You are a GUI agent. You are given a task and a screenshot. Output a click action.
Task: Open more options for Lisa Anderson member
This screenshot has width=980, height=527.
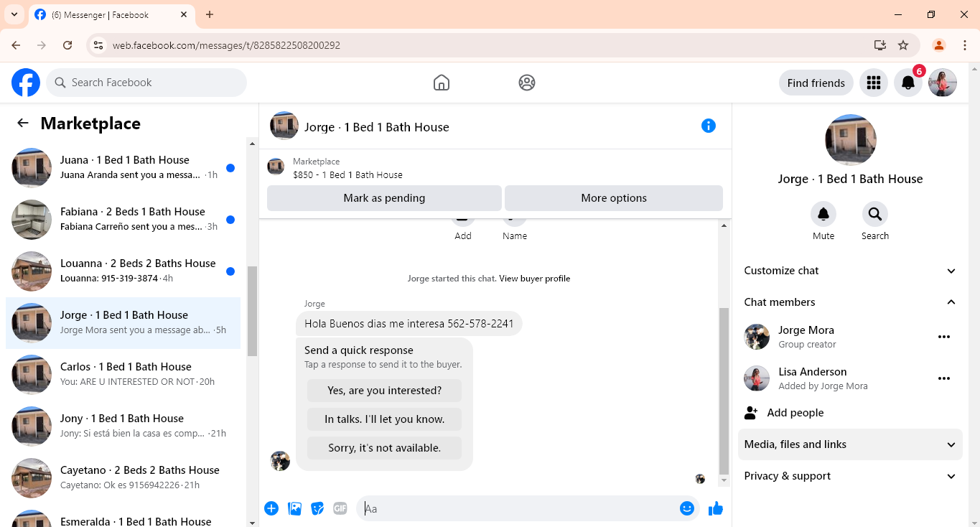point(944,378)
